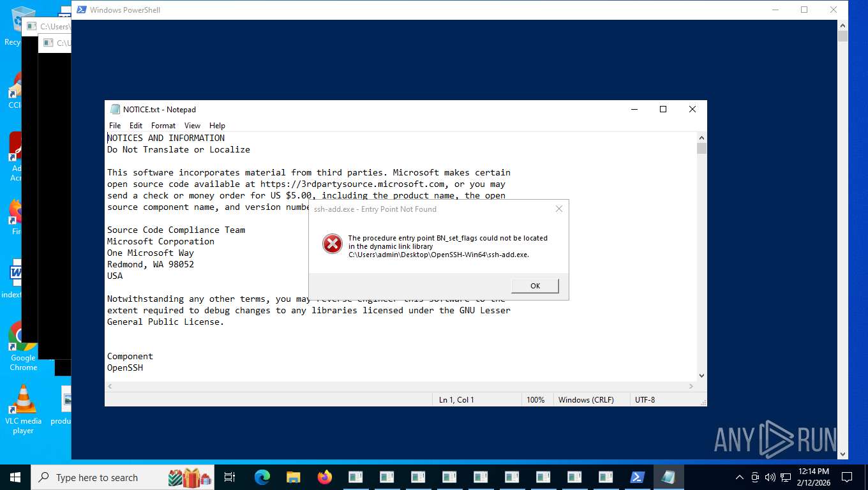Click the PowerShell icon in its title bar
Screen dimensions: 868x490
(x=82, y=10)
